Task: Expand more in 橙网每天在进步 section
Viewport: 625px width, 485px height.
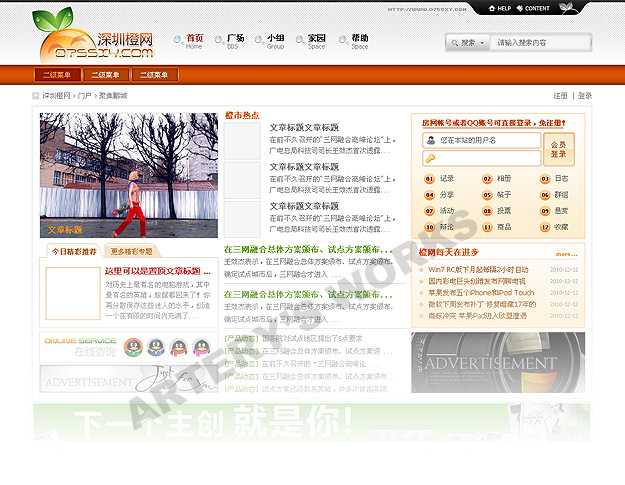Action: click(x=566, y=254)
